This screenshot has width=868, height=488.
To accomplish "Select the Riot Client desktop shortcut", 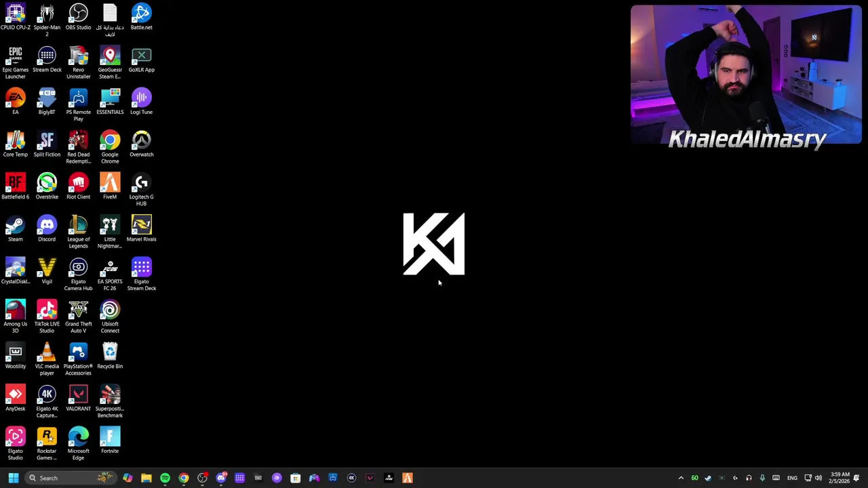I will click(x=78, y=187).
